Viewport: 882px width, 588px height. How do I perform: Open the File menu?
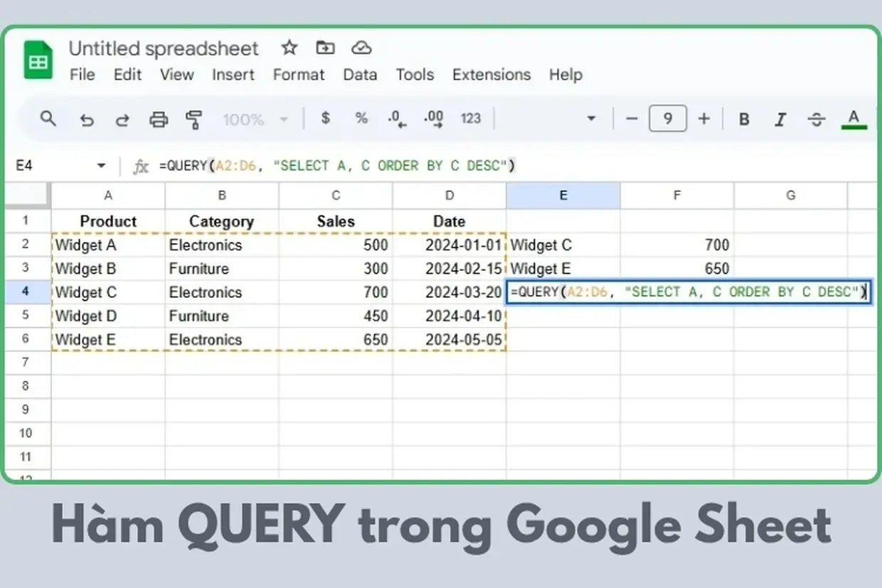(x=82, y=75)
